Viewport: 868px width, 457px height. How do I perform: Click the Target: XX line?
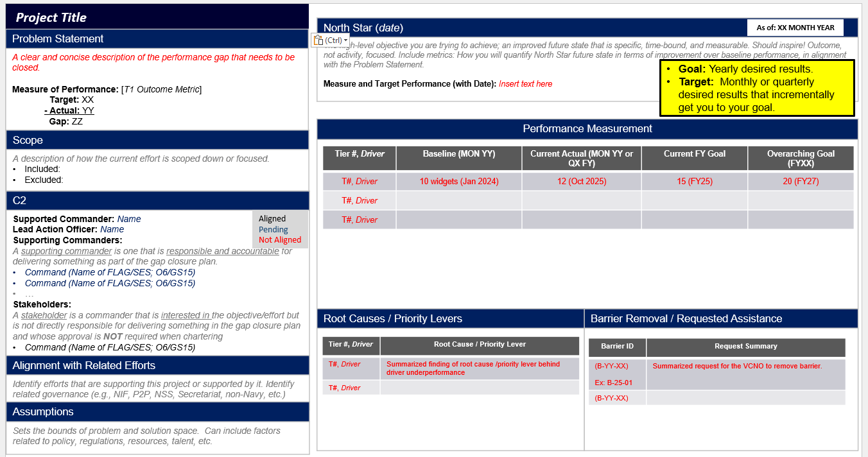coord(71,100)
